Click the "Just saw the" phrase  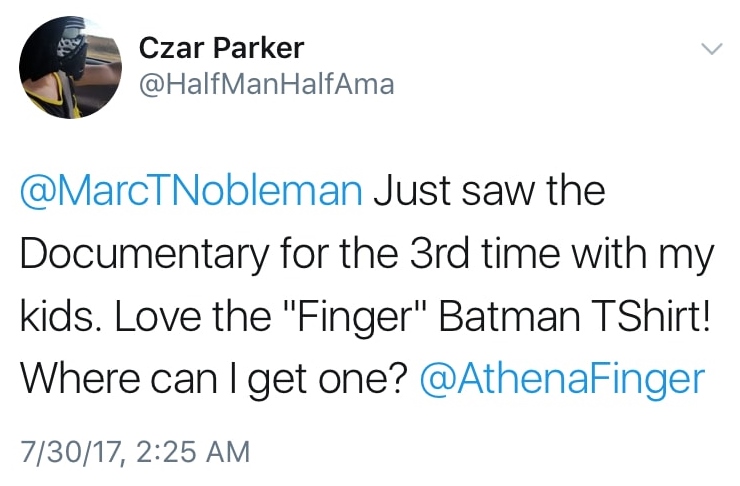point(489,191)
